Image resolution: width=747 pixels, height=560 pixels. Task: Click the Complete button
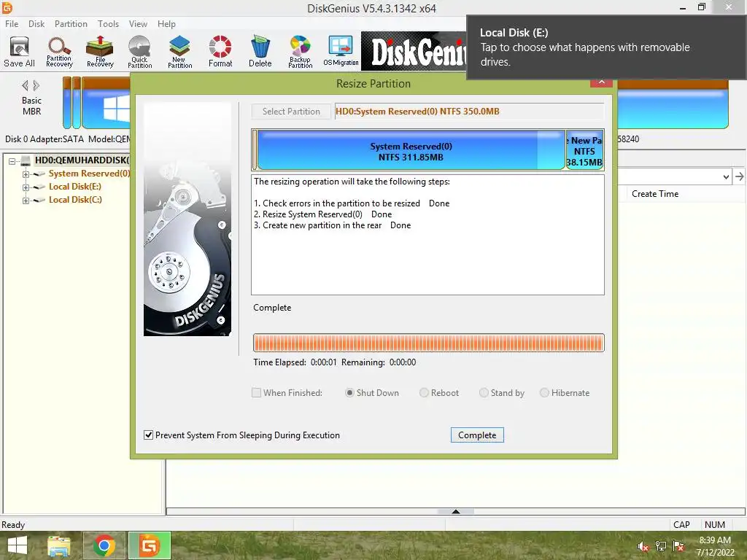pos(477,435)
